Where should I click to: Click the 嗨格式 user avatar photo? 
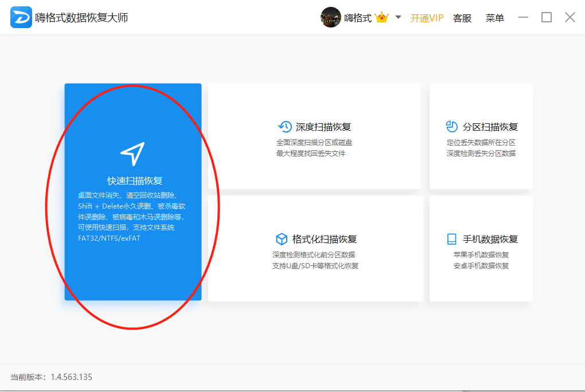pyautogui.click(x=331, y=17)
